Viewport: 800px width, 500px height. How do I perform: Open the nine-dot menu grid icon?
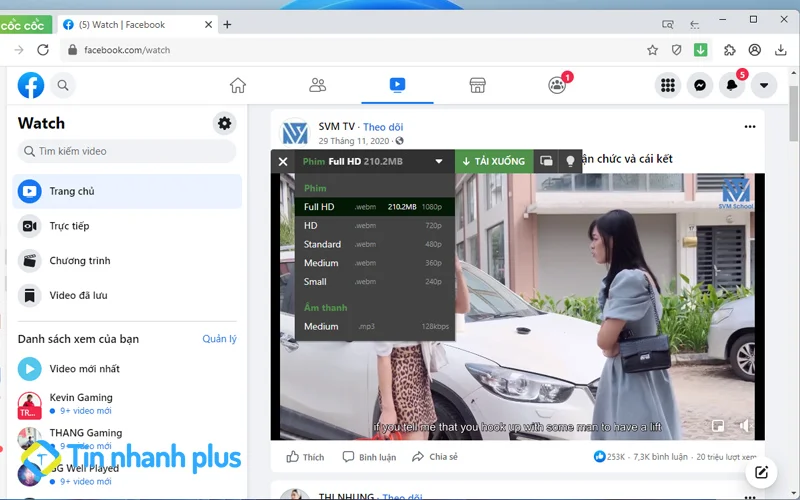(668, 85)
